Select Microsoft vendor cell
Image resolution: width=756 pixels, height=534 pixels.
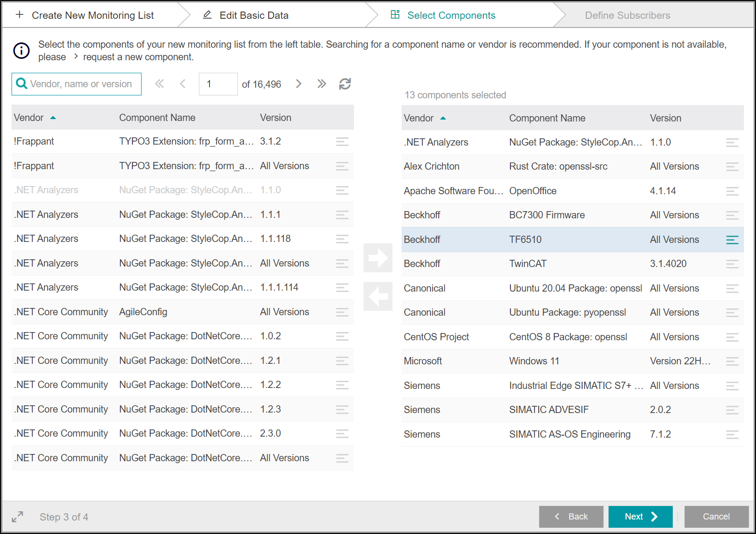[423, 361]
